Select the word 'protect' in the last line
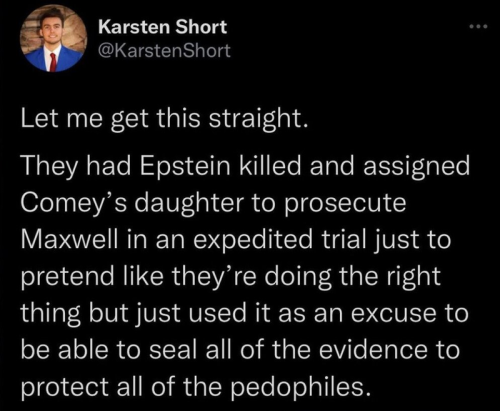This screenshot has width=500, height=411. coord(65,388)
